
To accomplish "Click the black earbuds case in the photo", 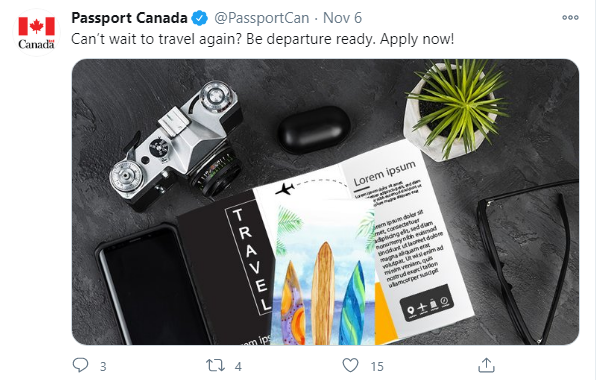I will (314, 130).
